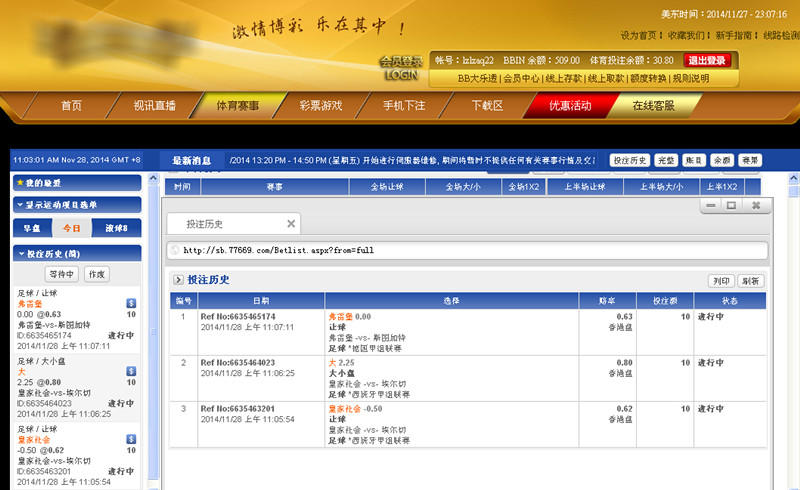Click the page icon in address bar

click(x=175, y=250)
